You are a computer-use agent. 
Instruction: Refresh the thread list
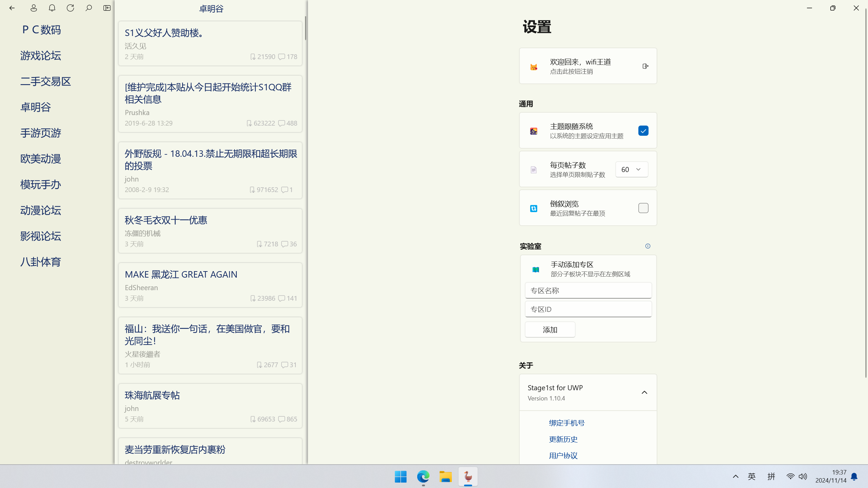click(70, 8)
